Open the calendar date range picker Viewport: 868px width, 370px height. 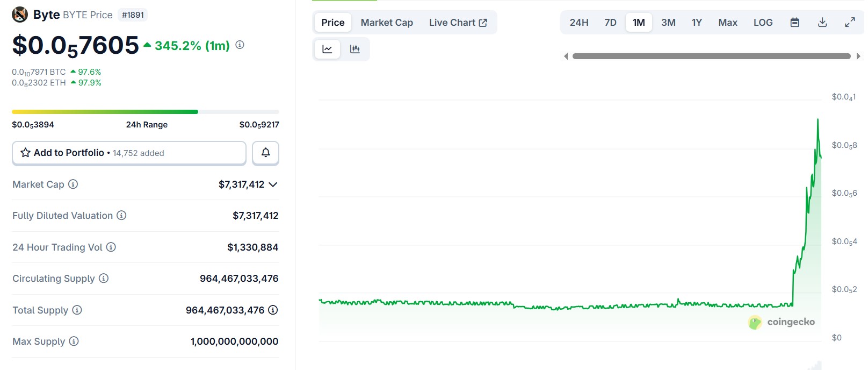[x=795, y=23]
